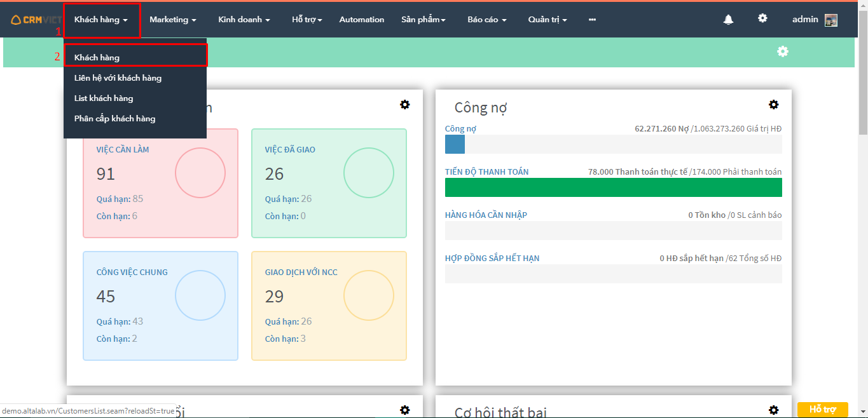
Task: Select Liên hệ với khách hàng entry
Action: [x=135, y=78]
